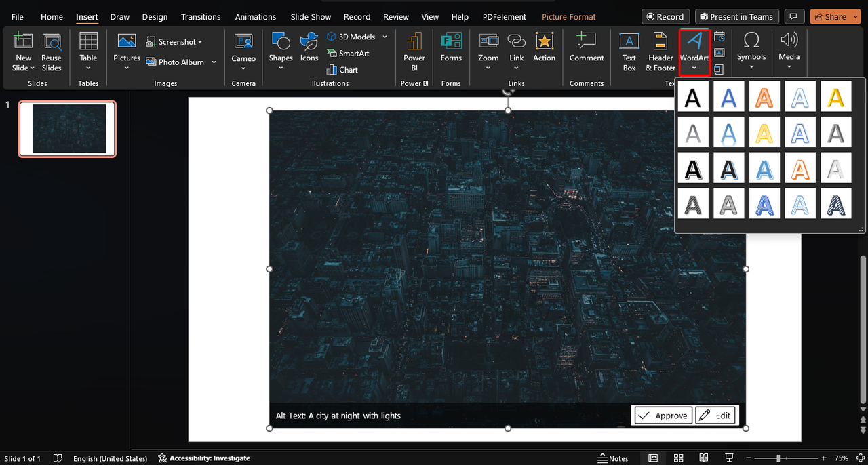Choose solid blue WordArt in first row
This screenshot has height=465, width=868.
click(x=729, y=96)
